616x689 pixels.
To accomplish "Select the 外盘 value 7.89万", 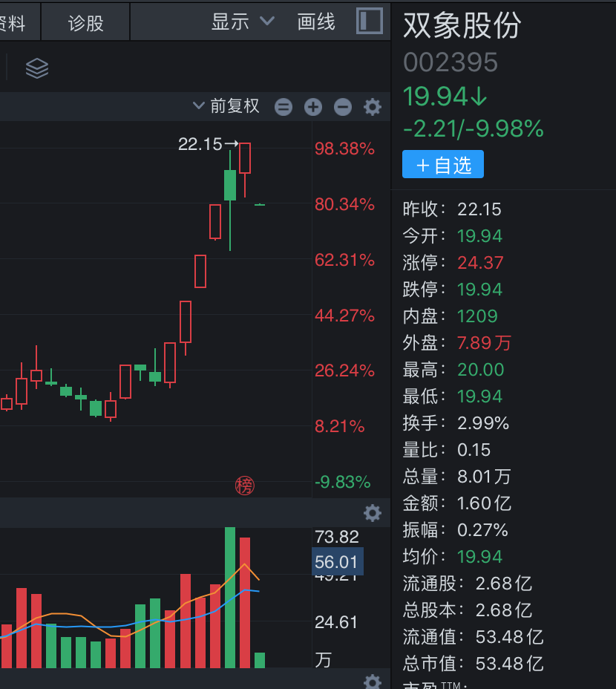I will click(x=484, y=343).
